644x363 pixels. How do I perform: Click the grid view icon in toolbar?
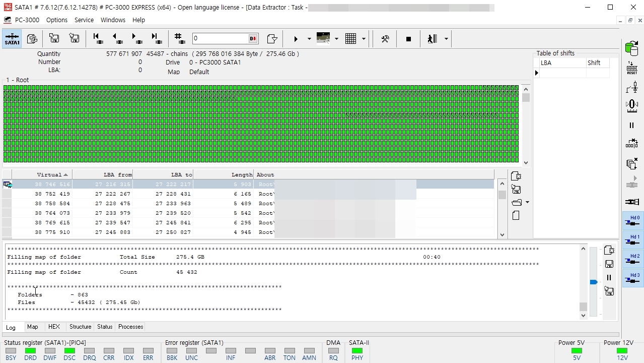point(351,39)
